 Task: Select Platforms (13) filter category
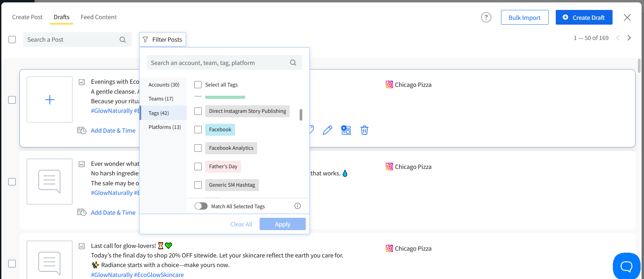pos(165,127)
